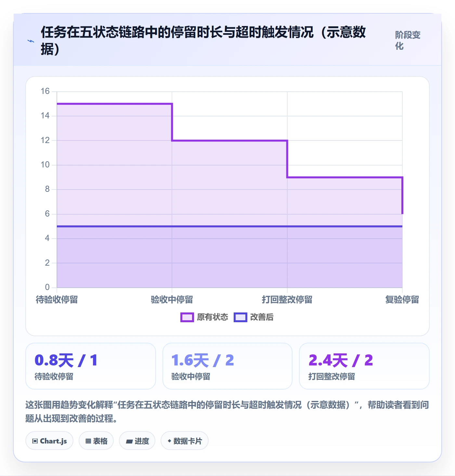The image size is (455, 476).
Task: Click the 验收中停留 x-axis label
Action: [172, 299]
